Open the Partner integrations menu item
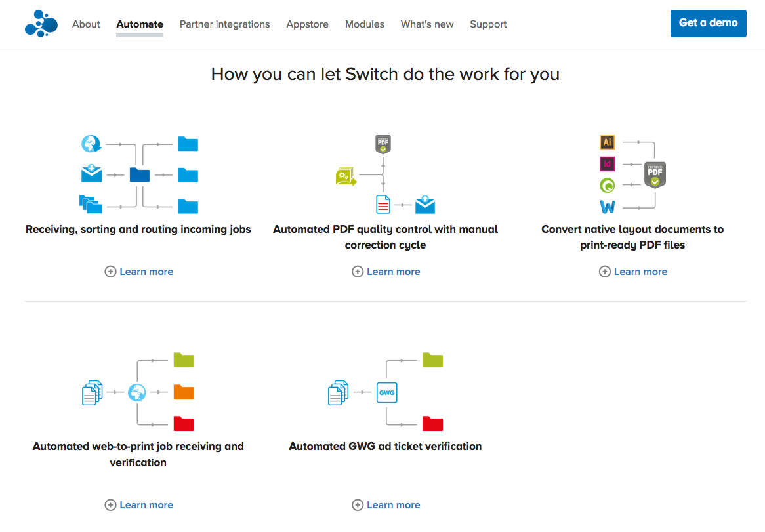Image resolution: width=765 pixels, height=532 pixels. [224, 24]
